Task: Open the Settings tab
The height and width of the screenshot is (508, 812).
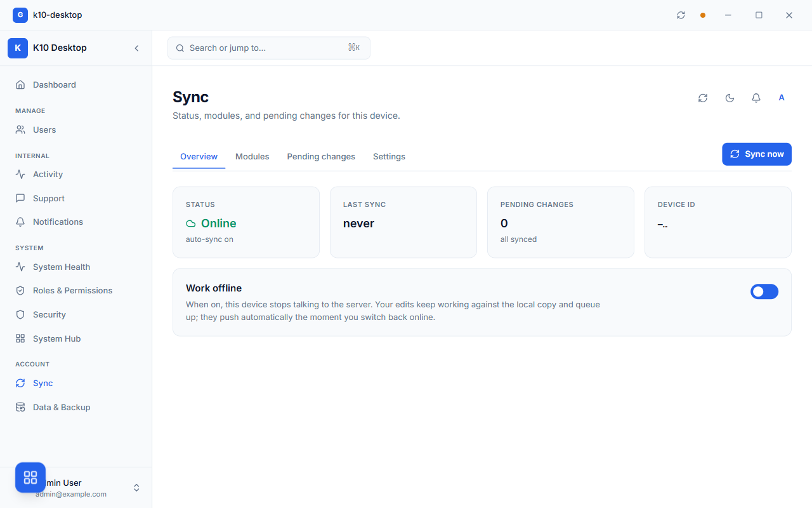Action: coord(389,156)
